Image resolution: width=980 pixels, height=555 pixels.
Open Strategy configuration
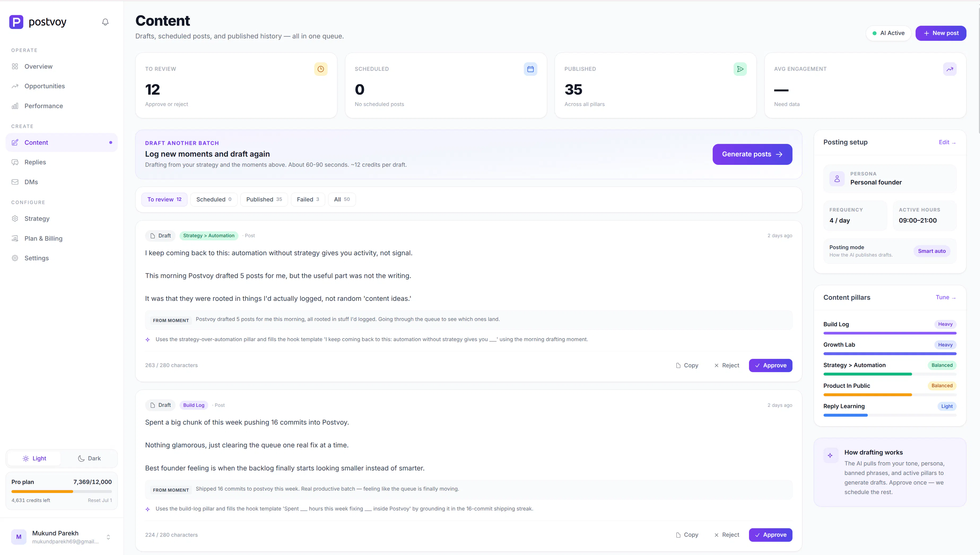61,218
